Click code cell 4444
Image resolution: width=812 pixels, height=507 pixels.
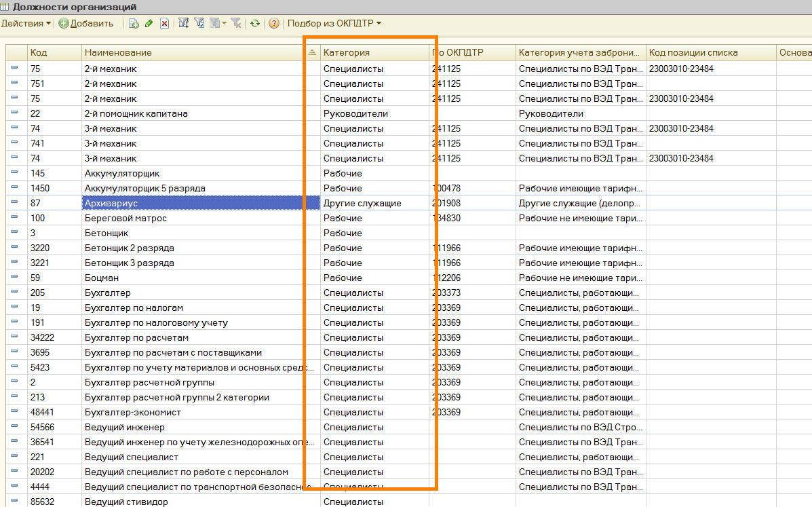click(x=54, y=487)
